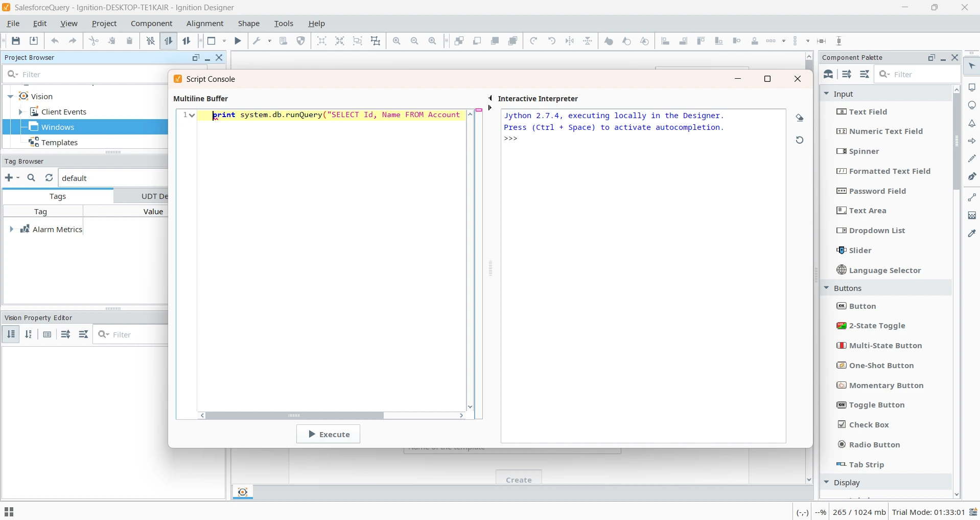This screenshot has height=520, width=980.
Task: Toggle bidirectional comm mode in the toolbar
Action: (188, 41)
